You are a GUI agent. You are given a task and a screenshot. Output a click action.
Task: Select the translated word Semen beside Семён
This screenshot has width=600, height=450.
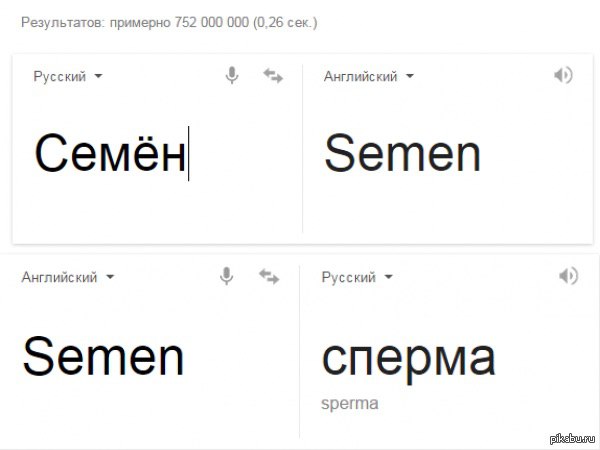pyautogui.click(x=402, y=153)
